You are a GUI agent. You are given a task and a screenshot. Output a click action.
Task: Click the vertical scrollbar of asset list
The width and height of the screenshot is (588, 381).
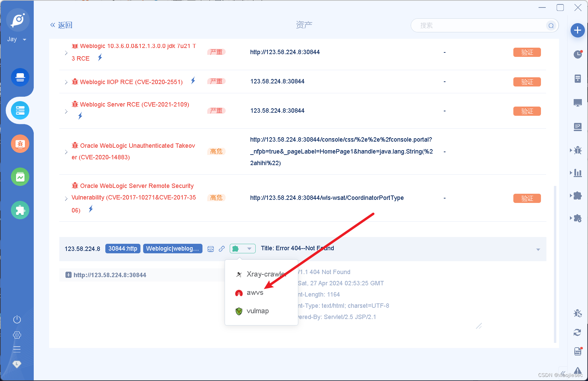555,264
